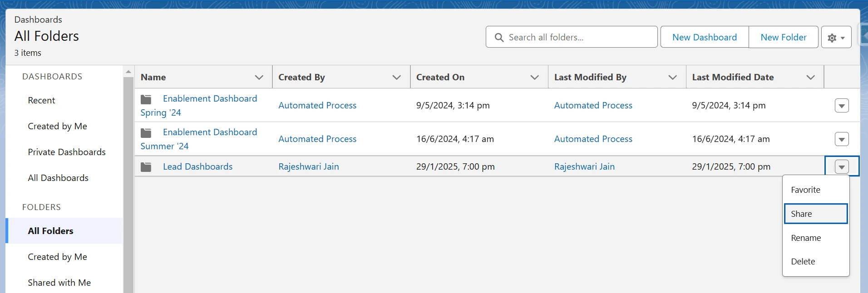Viewport: 868px width, 293px height.
Task: Click the magnifier icon in search box
Action: (499, 38)
